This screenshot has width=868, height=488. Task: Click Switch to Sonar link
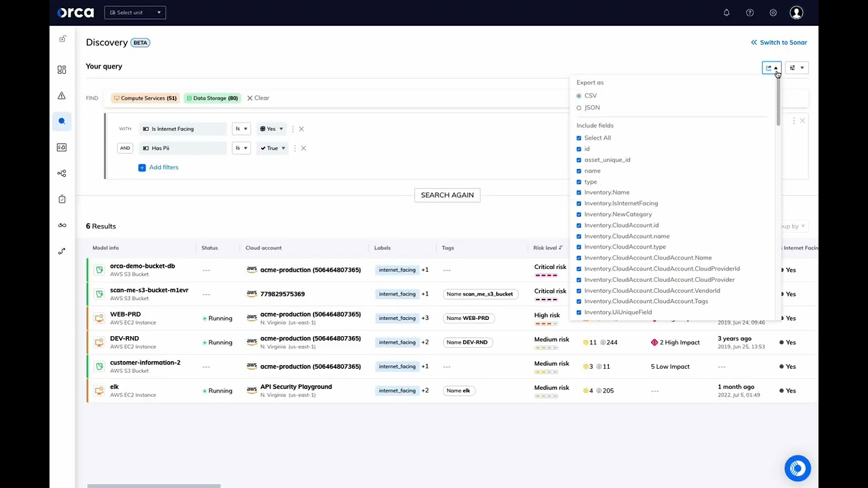tap(778, 43)
